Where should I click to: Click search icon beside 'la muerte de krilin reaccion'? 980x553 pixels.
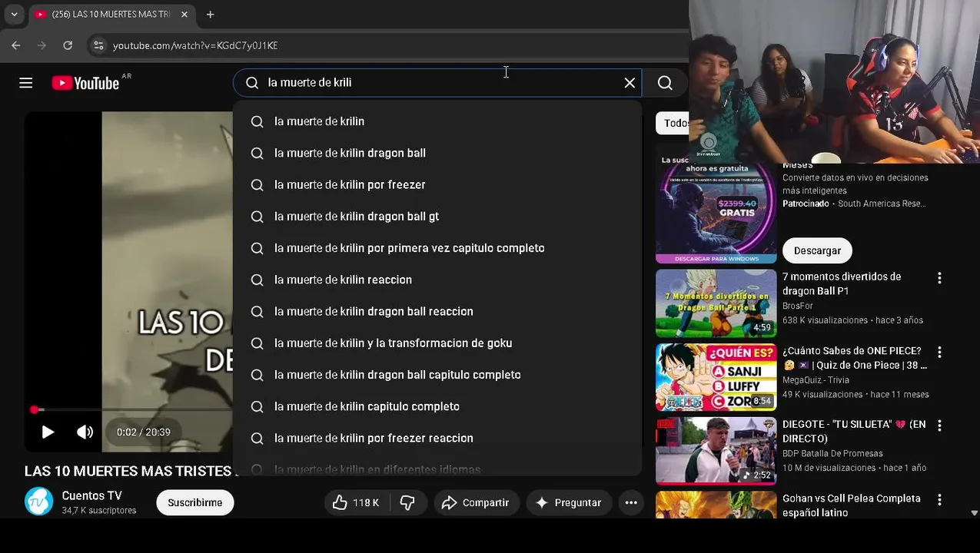click(x=257, y=280)
